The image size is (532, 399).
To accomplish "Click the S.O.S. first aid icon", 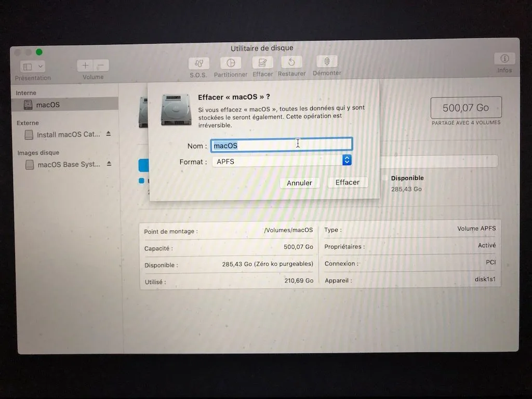I will tap(199, 63).
